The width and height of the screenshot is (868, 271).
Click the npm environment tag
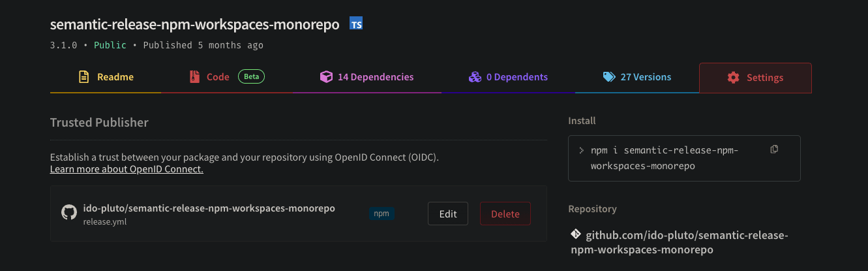tap(381, 214)
